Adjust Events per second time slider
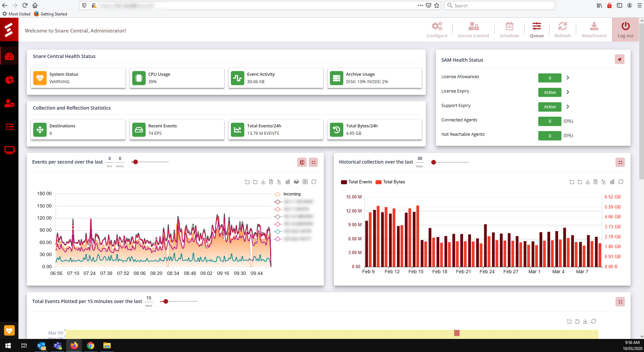Viewport: 644px width, 352px height. tap(136, 162)
